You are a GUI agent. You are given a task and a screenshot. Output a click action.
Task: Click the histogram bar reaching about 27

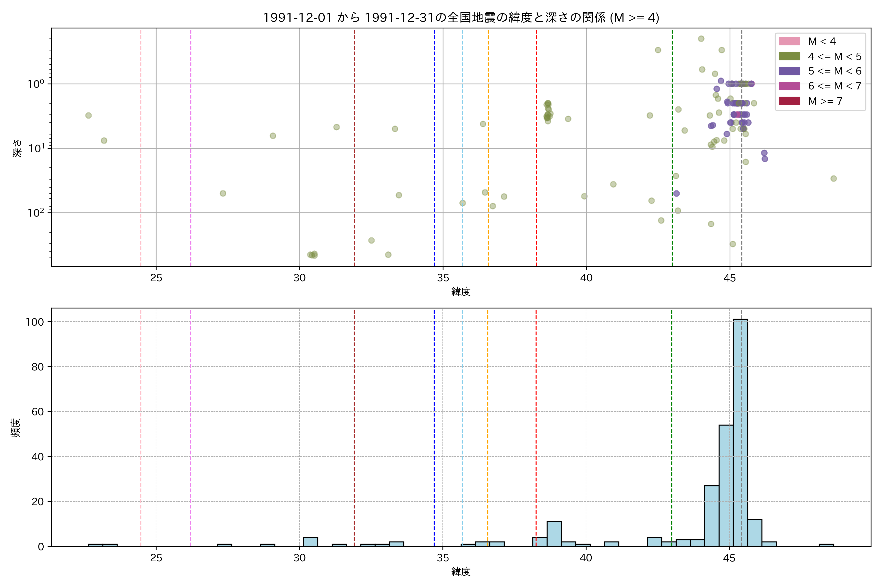(x=711, y=516)
